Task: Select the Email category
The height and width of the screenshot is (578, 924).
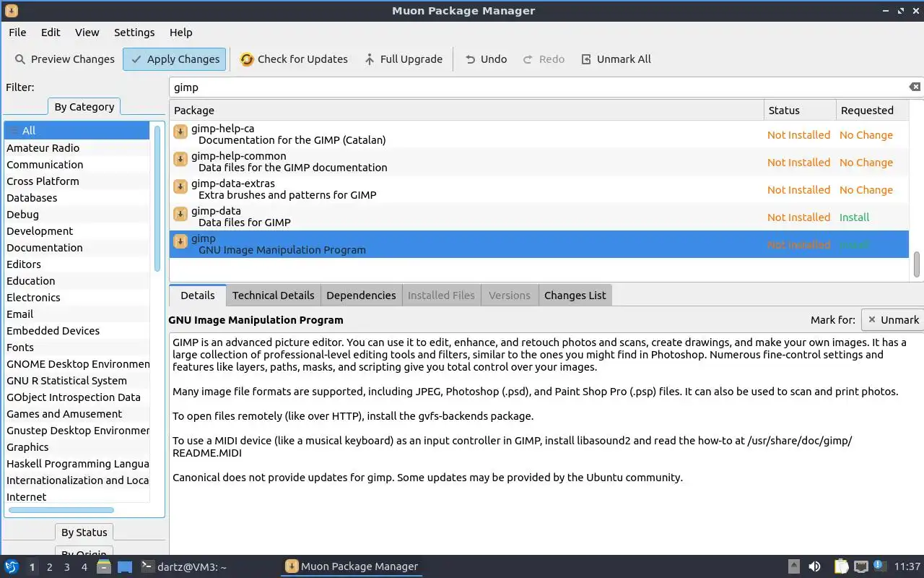Action: point(77,314)
